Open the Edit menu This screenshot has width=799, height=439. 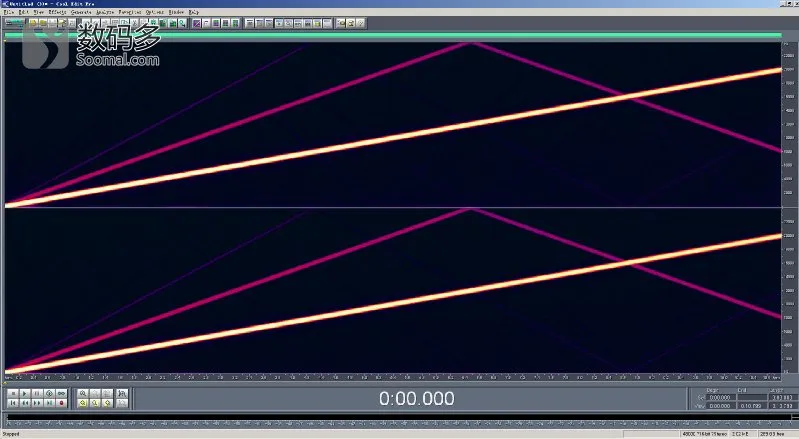pos(23,12)
